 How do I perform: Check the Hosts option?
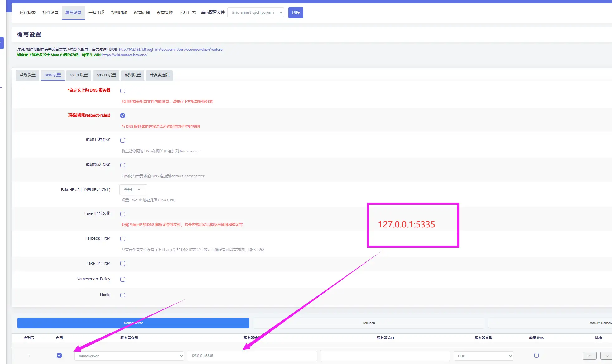(123, 295)
